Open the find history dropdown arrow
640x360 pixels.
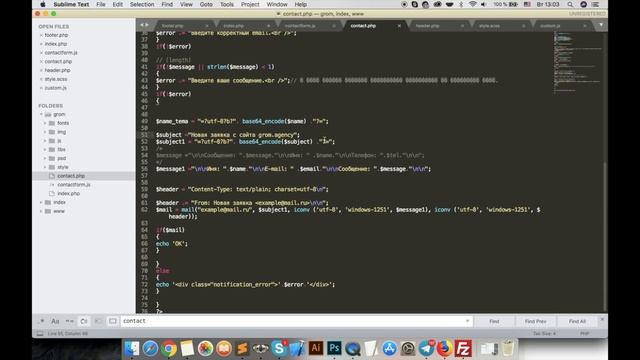tap(467, 321)
